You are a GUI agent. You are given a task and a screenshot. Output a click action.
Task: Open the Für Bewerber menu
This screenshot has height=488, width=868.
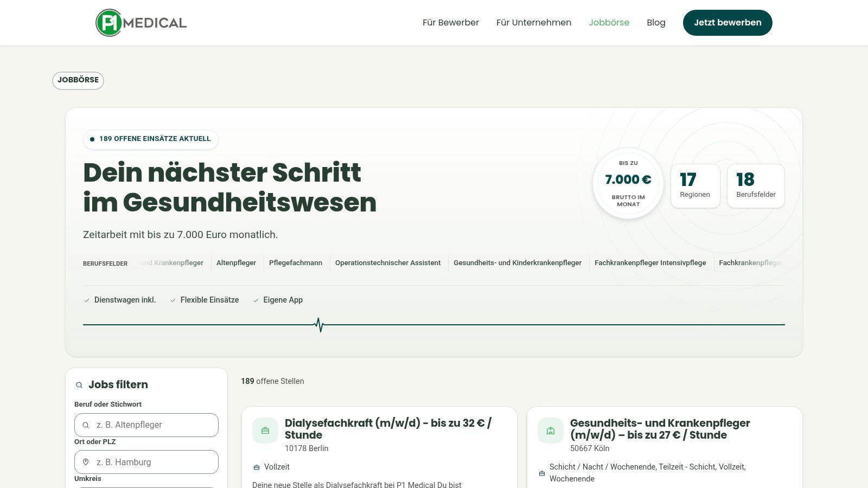pyautogui.click(x=451, y=23)
